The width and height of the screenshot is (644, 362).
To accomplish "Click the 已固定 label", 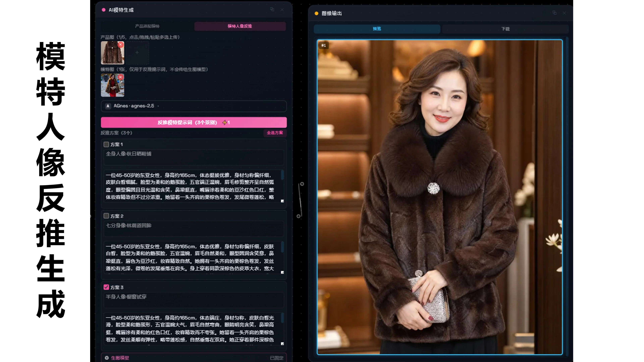I will click(277, 358).
